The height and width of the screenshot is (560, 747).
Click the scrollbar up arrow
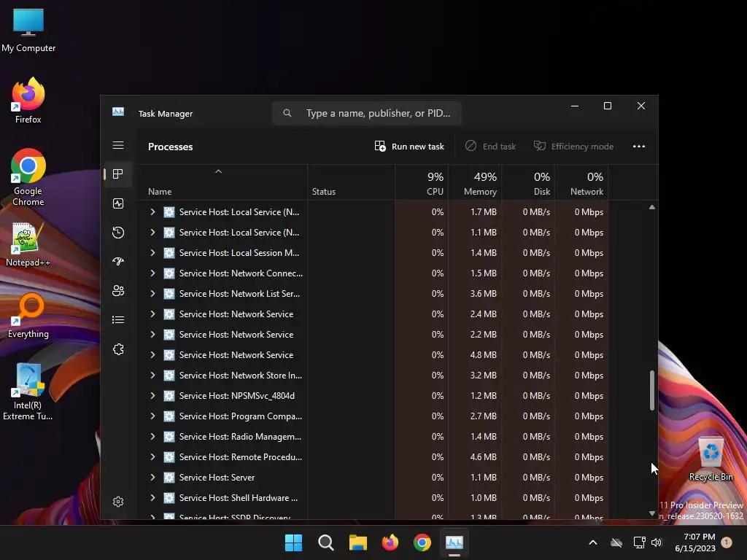[652, 207]
